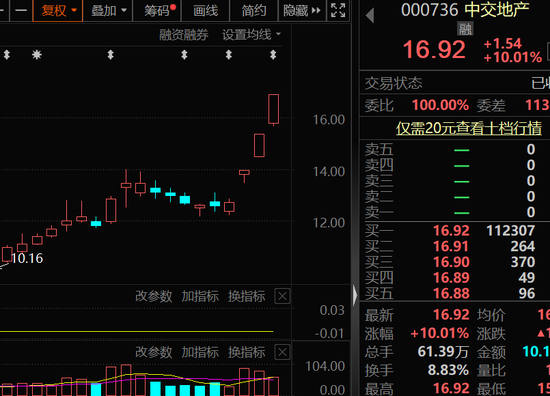550x396 pixels.
Task: Click 买五 bid price 16.88
Action: coord(451,294)
